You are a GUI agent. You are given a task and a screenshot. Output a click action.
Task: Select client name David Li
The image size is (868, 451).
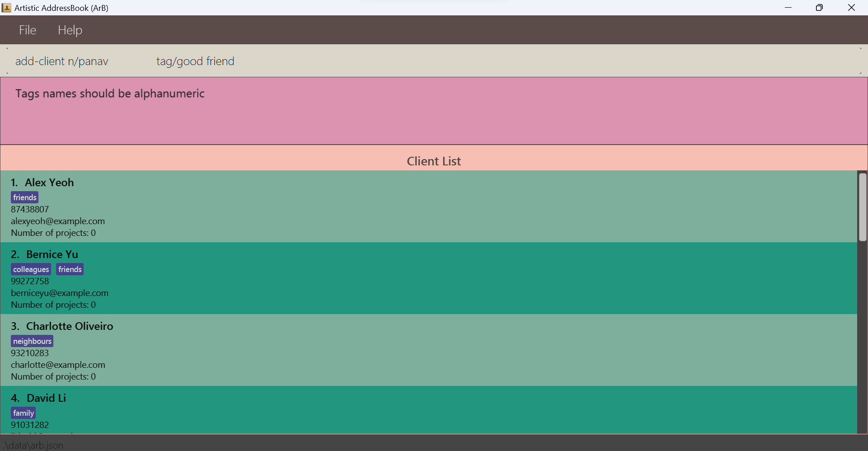[46, 398]
